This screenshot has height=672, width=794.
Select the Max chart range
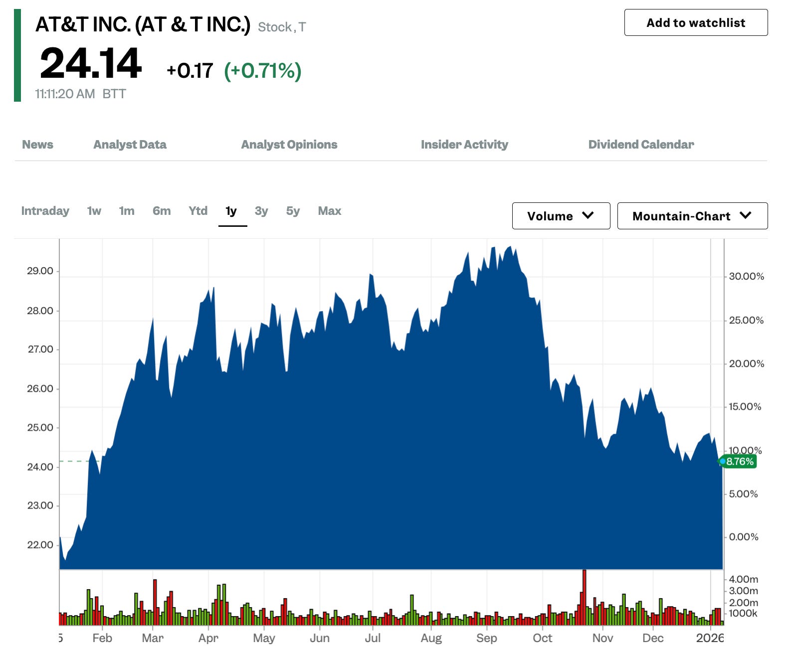pos(330,211)
